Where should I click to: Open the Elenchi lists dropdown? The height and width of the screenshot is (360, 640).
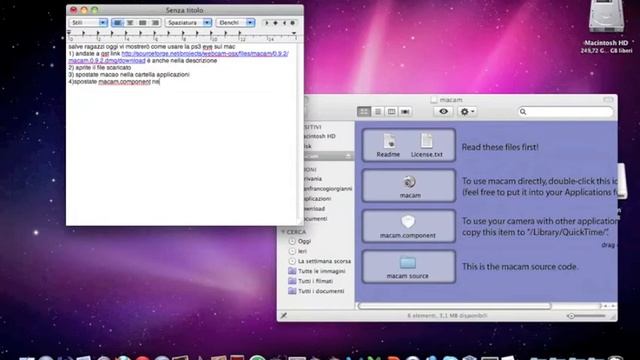[x=236, y=23]
